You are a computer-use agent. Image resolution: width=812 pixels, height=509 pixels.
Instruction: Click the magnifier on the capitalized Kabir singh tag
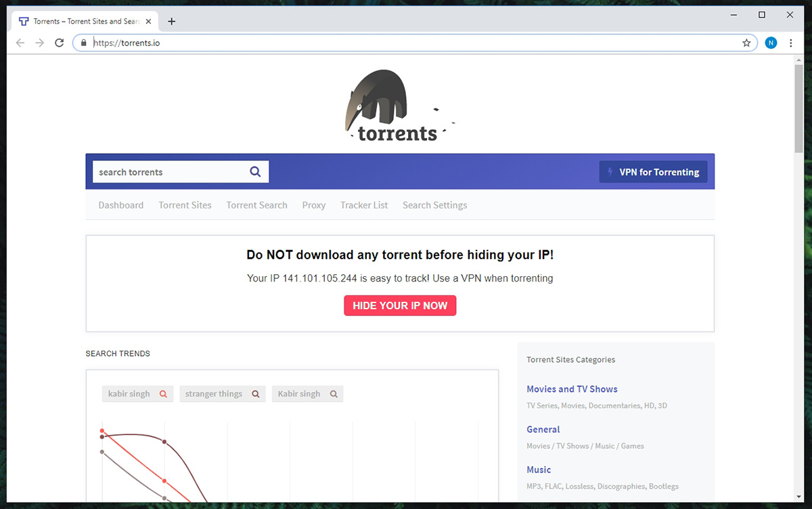334,394
